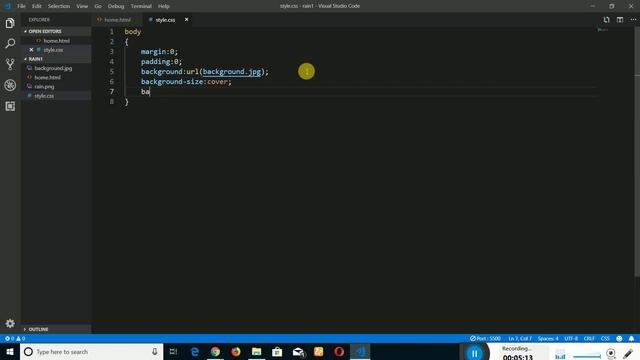Click background-size:cover; on line 6
The width and height of the screenshot is (640, 360).
(186, 82)
